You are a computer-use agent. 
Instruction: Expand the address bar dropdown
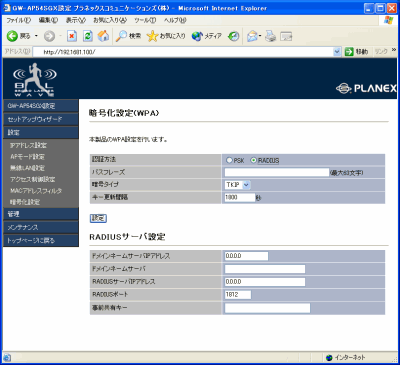[x=337, y=52]
